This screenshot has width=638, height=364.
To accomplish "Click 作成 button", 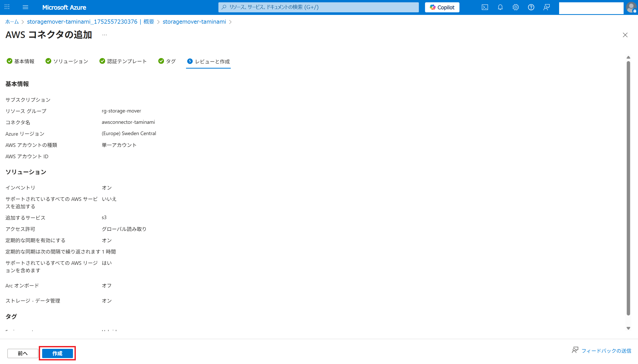I will (x=57, y=353).
